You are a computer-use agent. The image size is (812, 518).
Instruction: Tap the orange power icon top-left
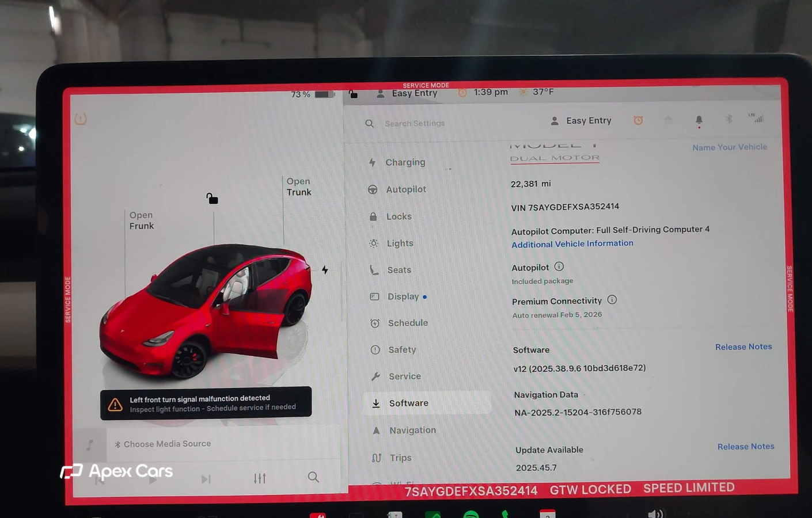[81, 119]
